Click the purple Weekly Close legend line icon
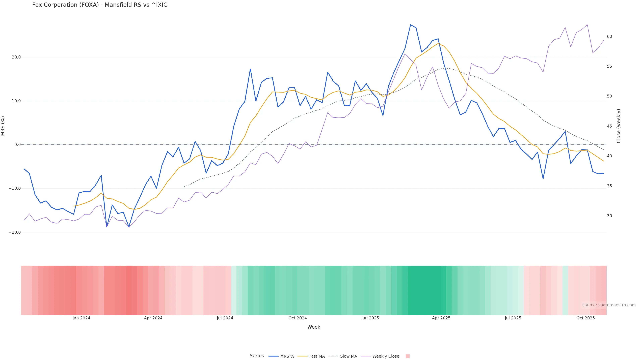 tap(366, 356)
